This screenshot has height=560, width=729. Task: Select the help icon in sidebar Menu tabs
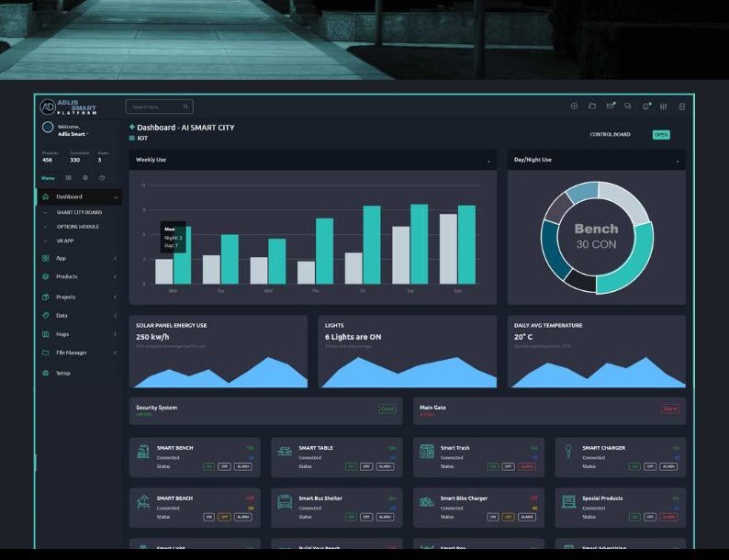(x=102, y=178)
